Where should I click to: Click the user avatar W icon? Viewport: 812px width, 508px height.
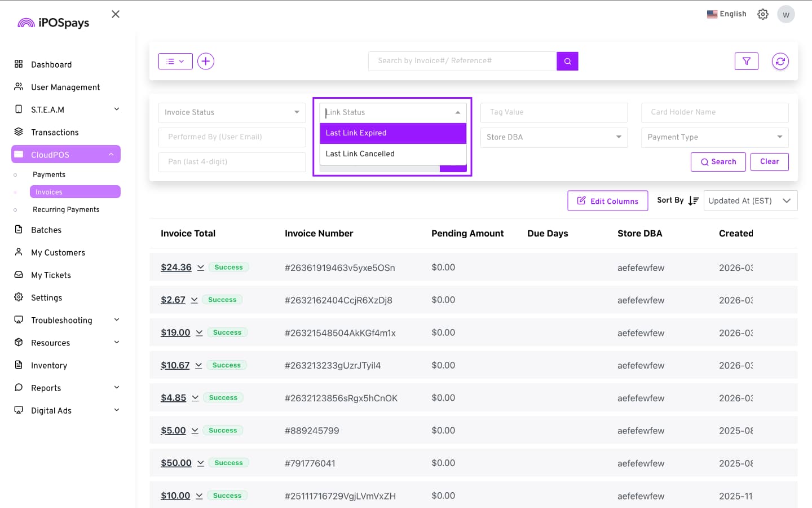point(785,14)
